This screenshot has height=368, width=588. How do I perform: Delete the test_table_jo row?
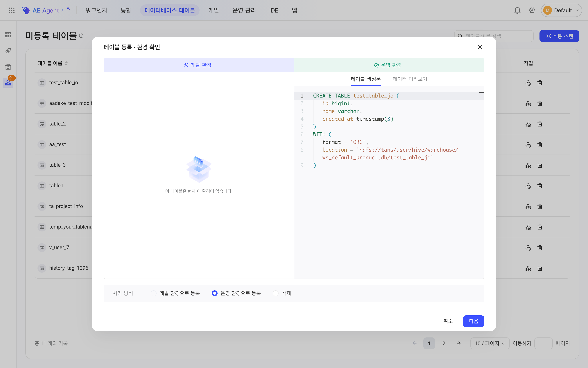tap(540, 83)
